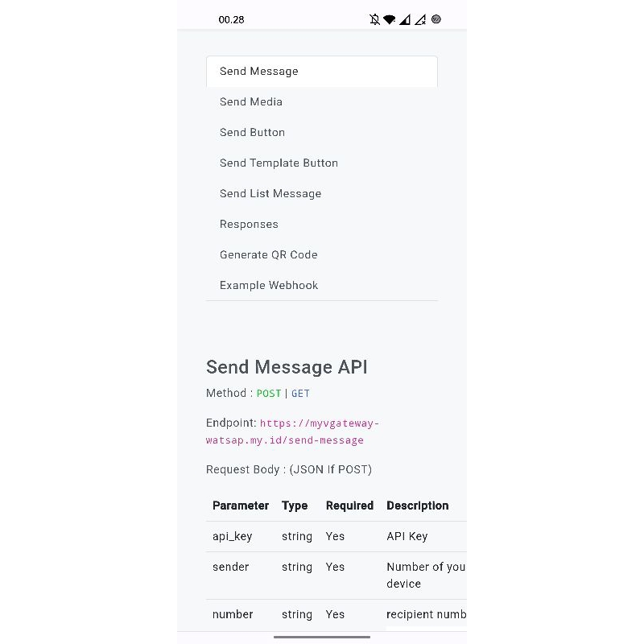
Task: Navigate to Send Media documentation
Action: click(250, 102)
